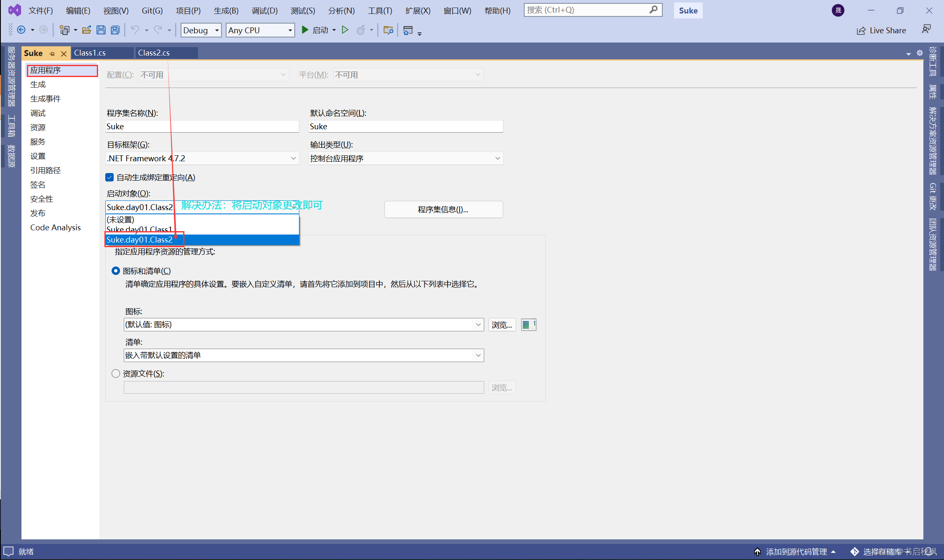The height and width of the screenshot is (560, 944).
Task: Save the current file with disk icon
Action: [101, 30]
